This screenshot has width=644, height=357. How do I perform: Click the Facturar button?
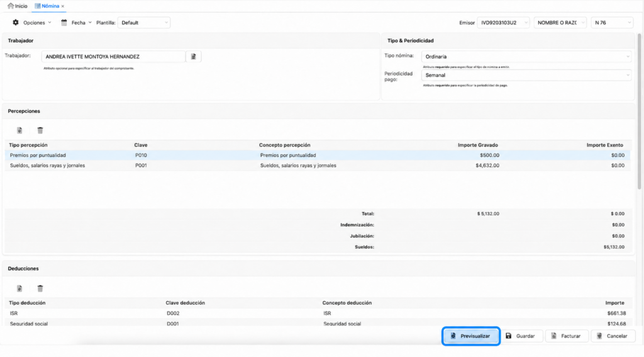tap(567, 336)
